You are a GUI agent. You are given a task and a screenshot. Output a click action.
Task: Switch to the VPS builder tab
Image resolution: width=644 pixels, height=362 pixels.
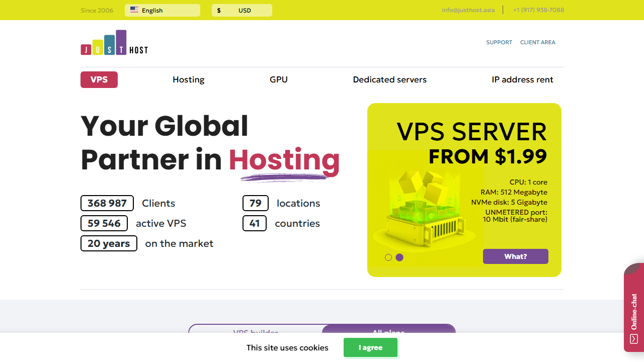coord(256,329)
